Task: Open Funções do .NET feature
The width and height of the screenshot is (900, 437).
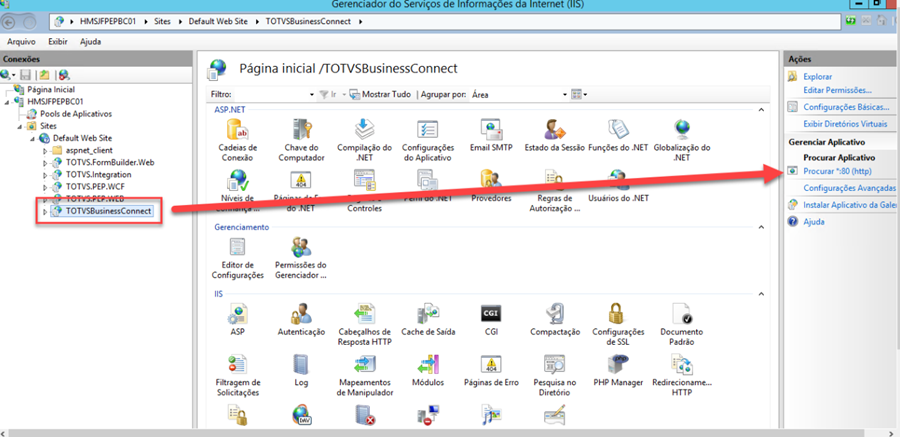Action: [x=618, y=136]
